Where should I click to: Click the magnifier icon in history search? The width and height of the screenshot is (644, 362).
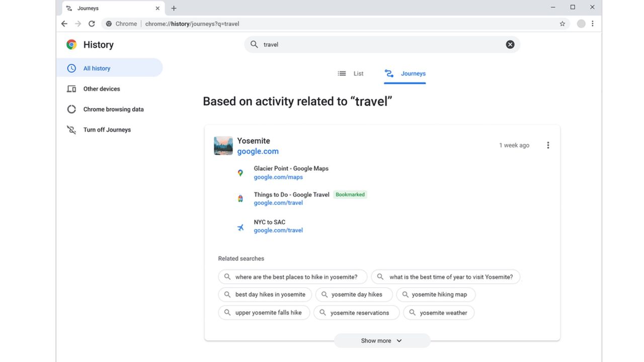(x=254, y=45)
